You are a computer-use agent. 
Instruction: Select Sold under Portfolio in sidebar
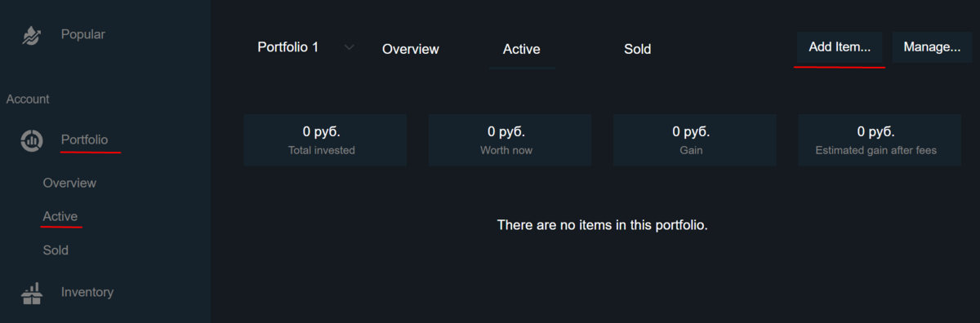pos(56,250)
